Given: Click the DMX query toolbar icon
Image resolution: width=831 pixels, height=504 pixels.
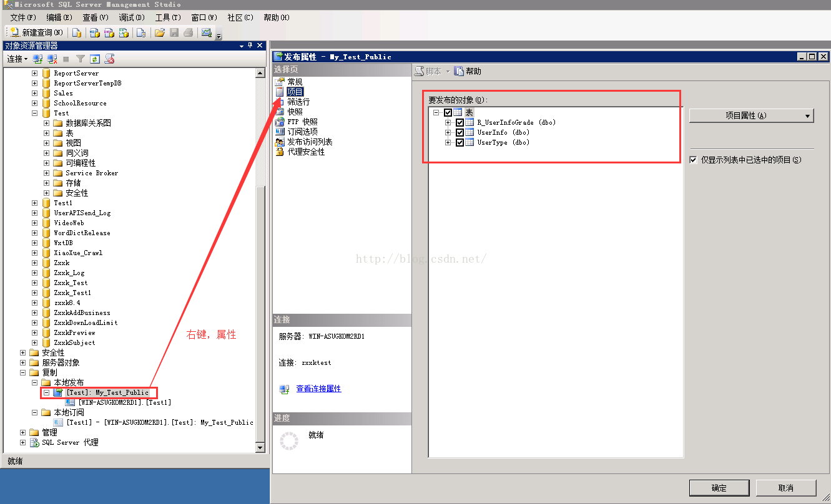Looking at the screenshot, I should (109, 32).
